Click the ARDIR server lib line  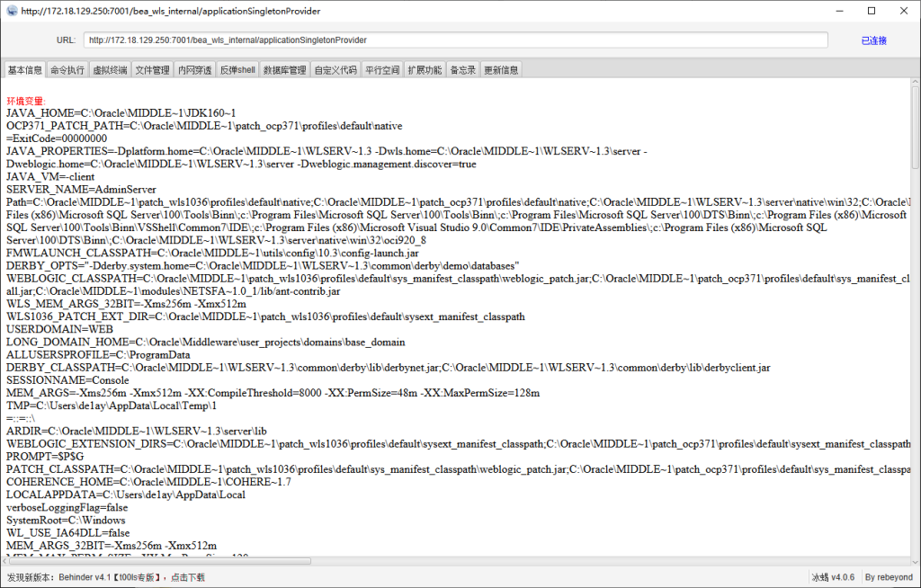point(137,432)
